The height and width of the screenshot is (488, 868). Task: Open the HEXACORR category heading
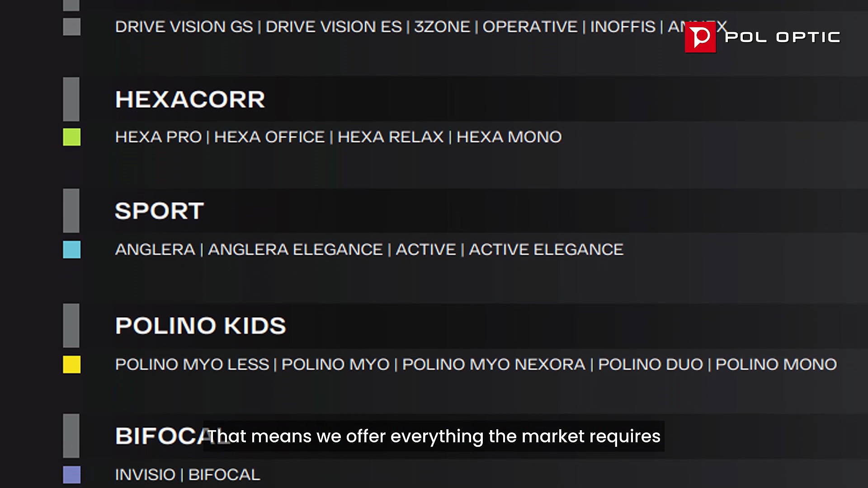coord(190,99)
